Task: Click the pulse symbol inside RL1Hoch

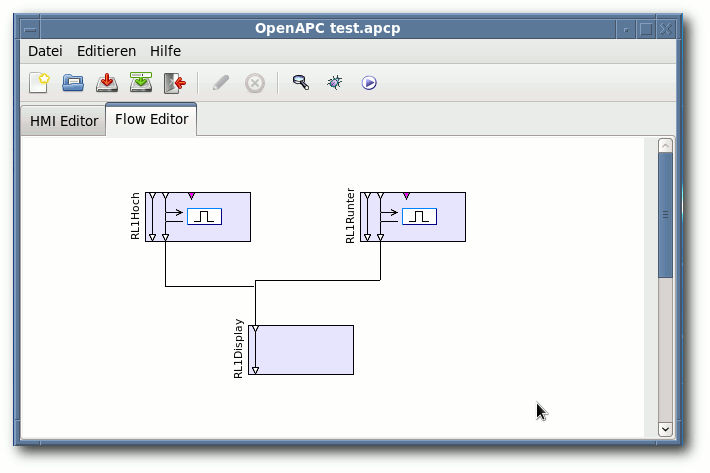Action: [204, 216]
